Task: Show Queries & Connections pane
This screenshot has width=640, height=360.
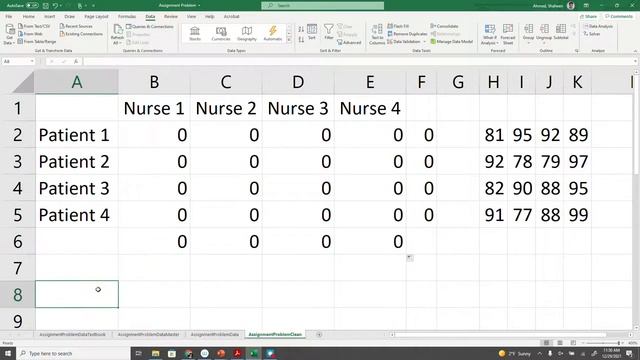Action: coord(150,27)
